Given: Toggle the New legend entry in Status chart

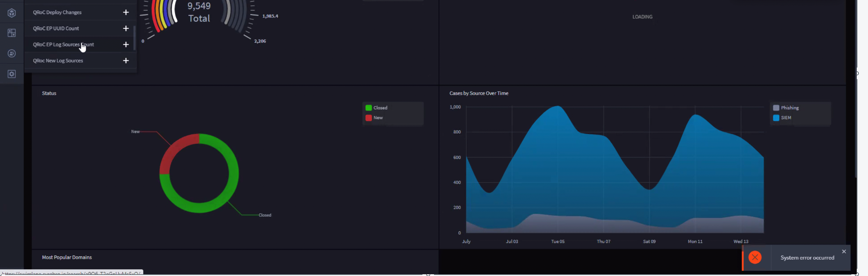Looking at the screenshot, I should pyautogui.click(x=374, y=118).
